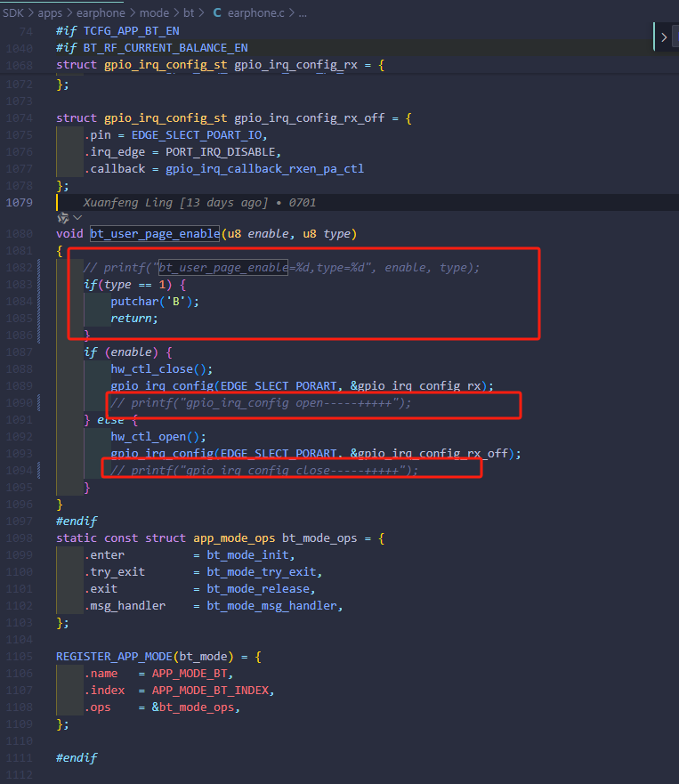Image resolution: width=679 pixels, height=784 pixels.
Task: Open the earphone folder breadcrumb
Action: [x=101, y=13]
